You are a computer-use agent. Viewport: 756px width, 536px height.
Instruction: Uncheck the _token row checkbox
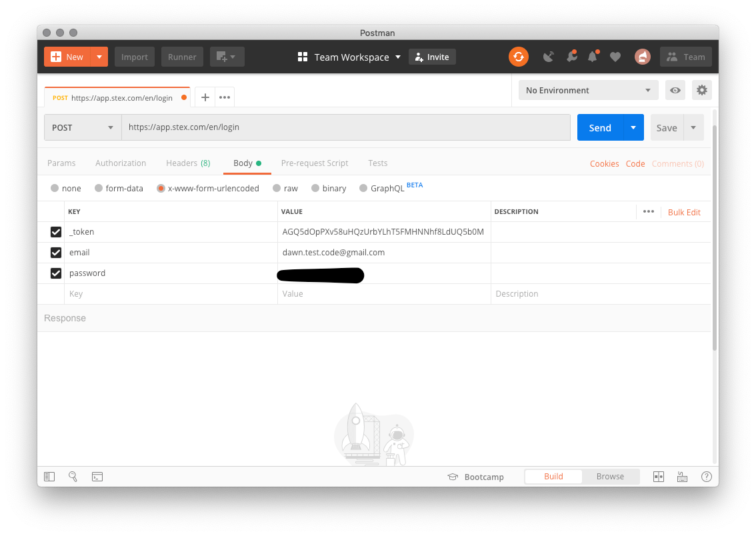(56, 232)
